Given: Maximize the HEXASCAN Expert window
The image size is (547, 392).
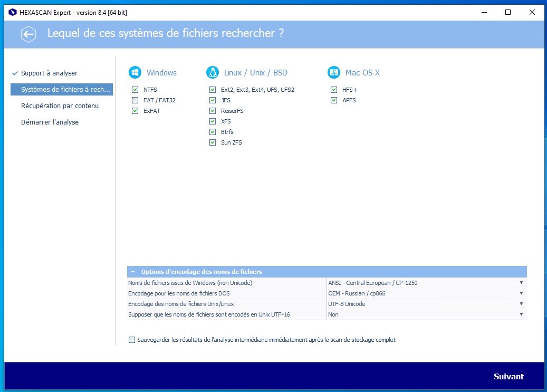Looking at the screenshot, I should (x=508, y=13).
